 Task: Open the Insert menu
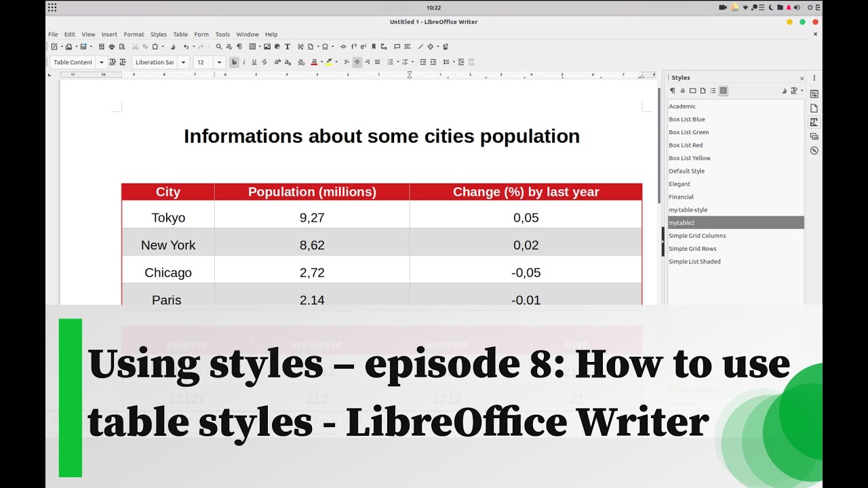pyautogui.click(x=109, y=35)
